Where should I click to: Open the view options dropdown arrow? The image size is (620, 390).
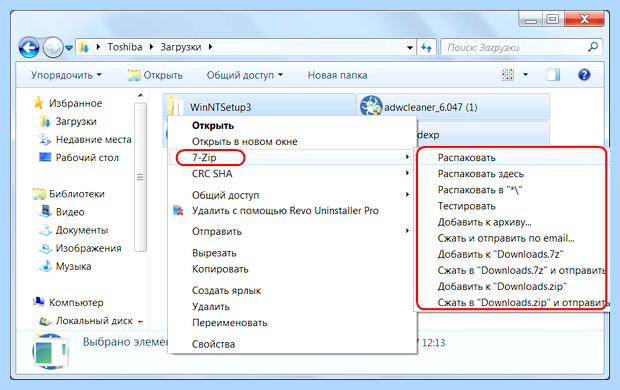[x=525, y=74]
